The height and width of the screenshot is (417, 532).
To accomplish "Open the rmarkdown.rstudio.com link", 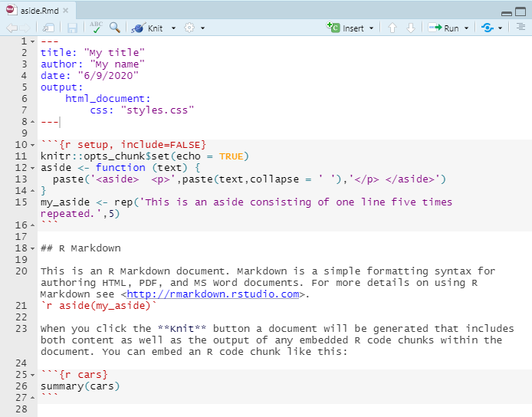I will 213,294.
